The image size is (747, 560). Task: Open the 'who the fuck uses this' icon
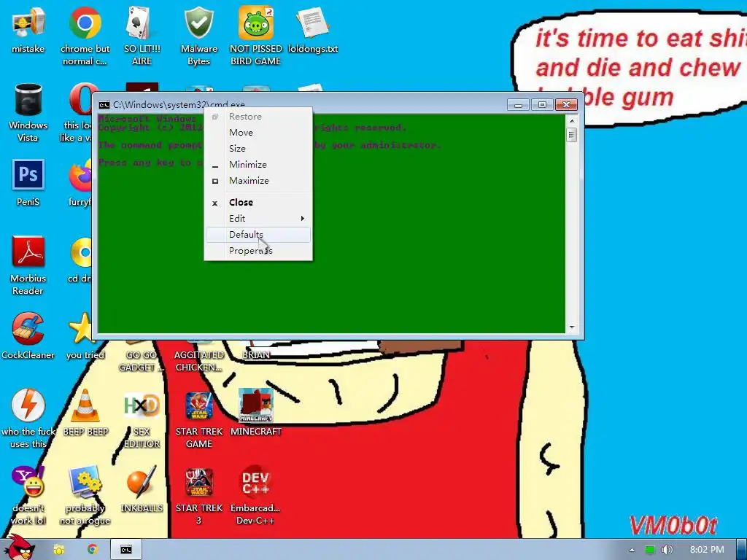coord(28,419)
